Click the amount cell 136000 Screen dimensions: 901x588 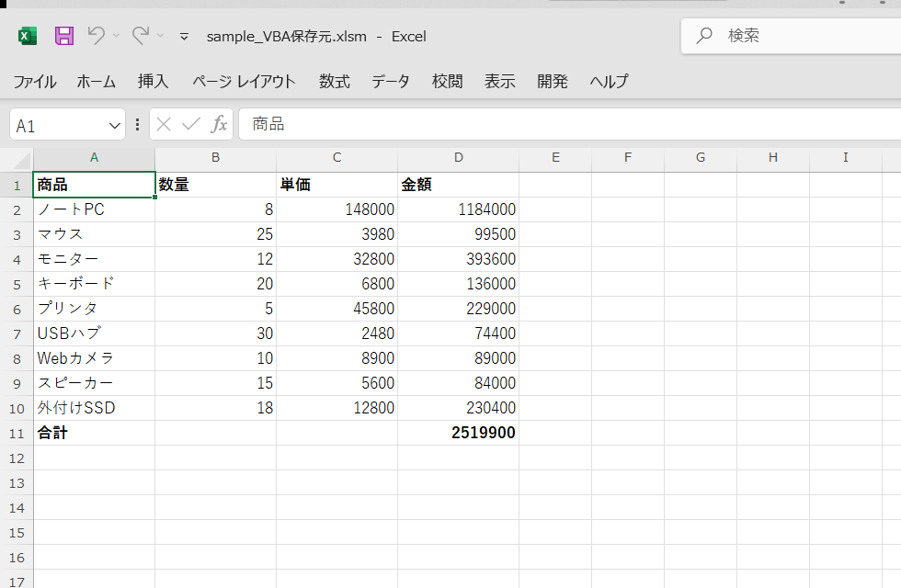pos(459,284)
